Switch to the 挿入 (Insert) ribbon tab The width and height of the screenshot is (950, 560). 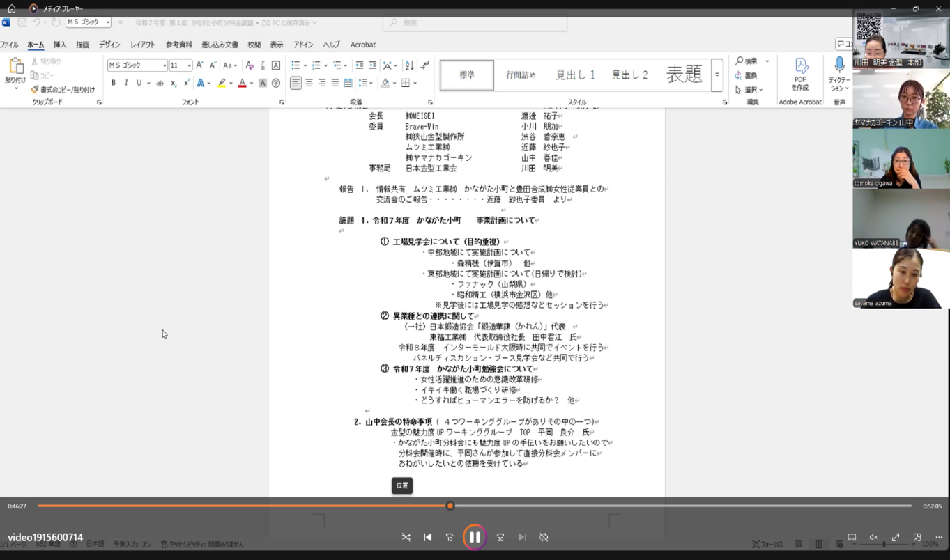[x=59, y=44]
